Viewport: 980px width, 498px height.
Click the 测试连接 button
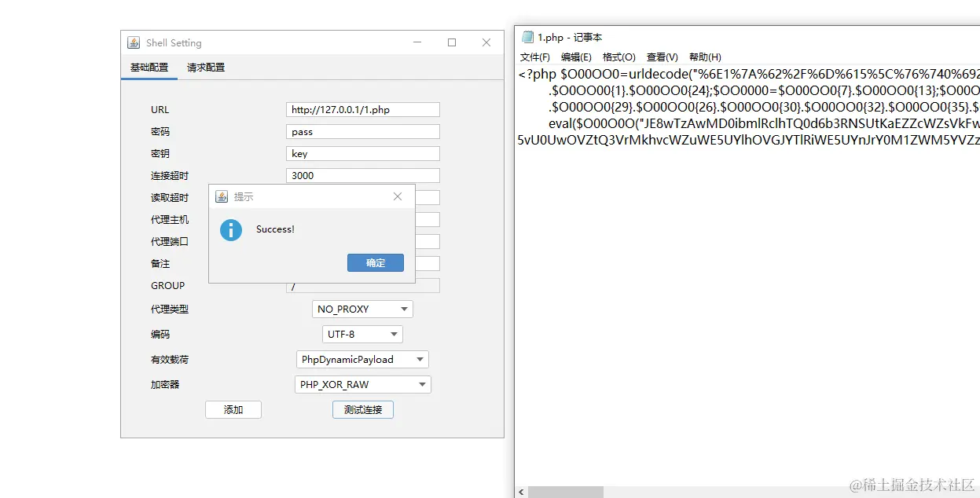click(x=363, y=409)
